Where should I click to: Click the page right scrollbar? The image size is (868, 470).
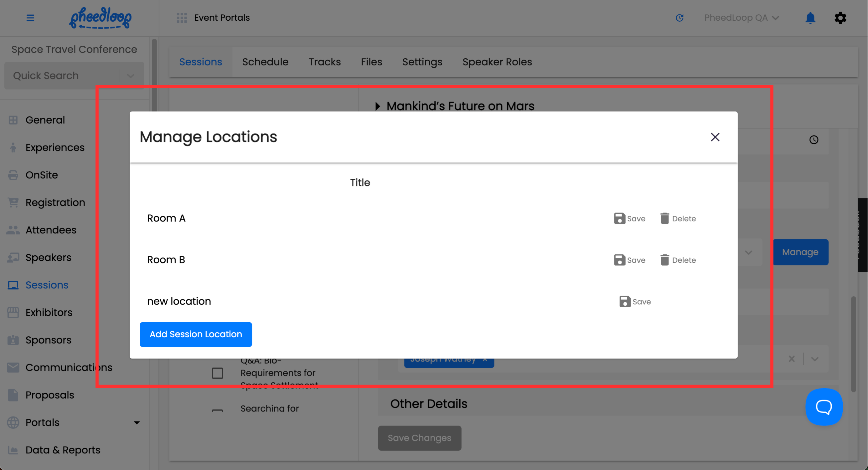pos(854,344)
